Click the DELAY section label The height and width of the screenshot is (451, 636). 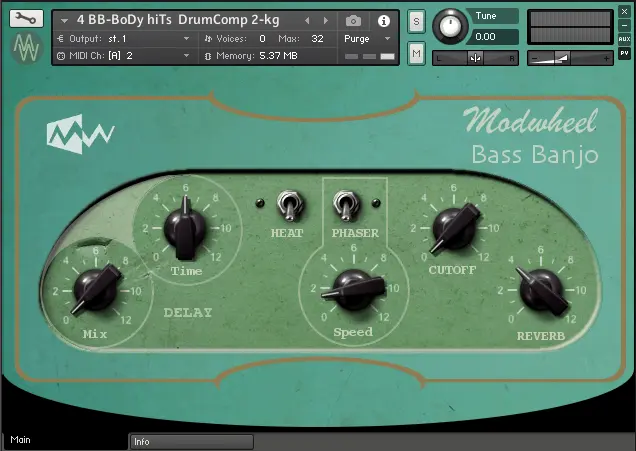coord(188,313)
